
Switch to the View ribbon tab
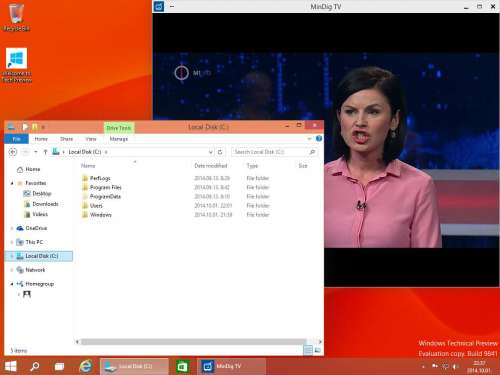pos(91,139)
